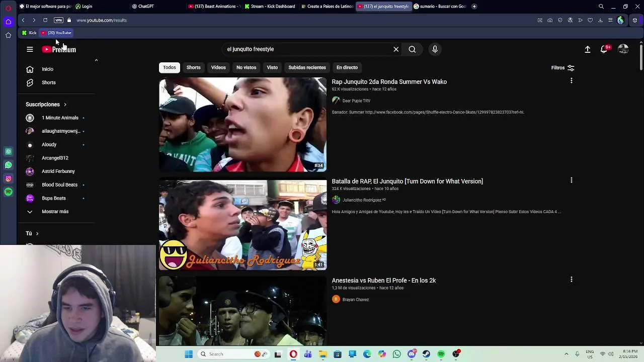Open Instagram in the Opera sidebar
The height and width of the screenshot is (362, 644).
8,178
